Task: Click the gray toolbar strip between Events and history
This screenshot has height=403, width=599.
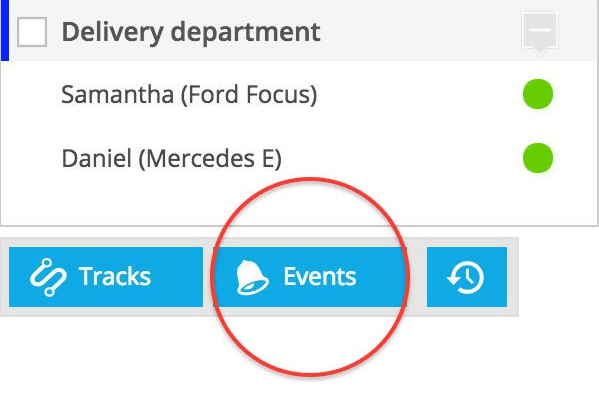Action: click(x=417, y=277)
